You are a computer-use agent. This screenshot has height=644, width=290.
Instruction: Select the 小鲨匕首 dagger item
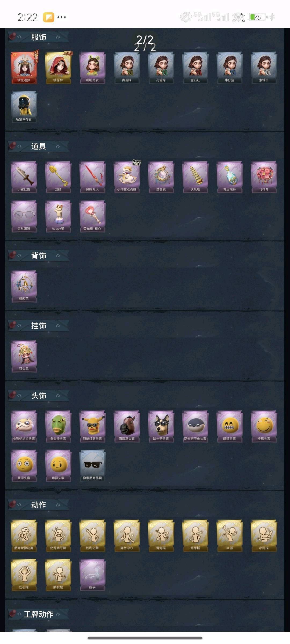click(24, 177)
